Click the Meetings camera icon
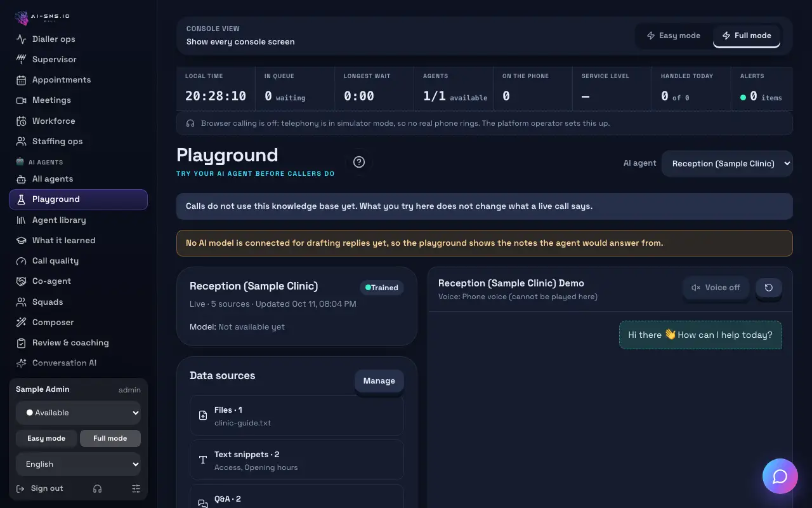This screenshot has height=508, width=812. 21,100
